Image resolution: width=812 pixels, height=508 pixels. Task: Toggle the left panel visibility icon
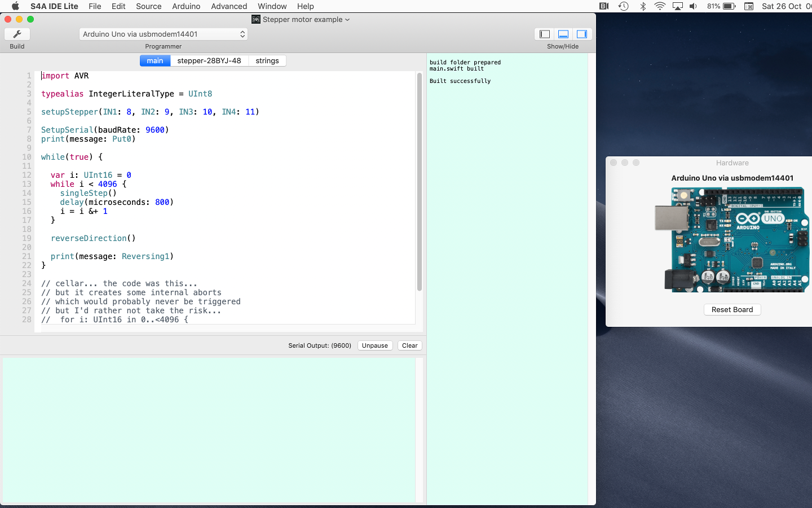point(544,34)
